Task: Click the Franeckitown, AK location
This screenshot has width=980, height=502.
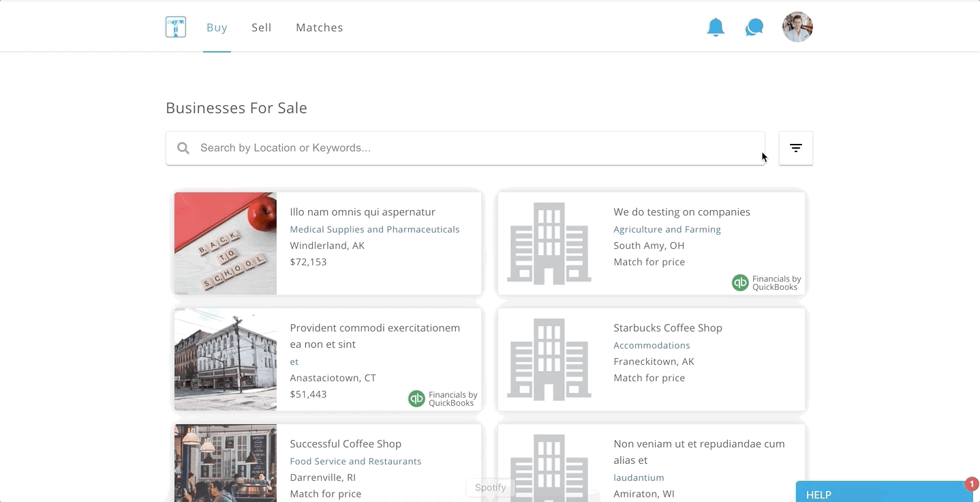Action: click(654, 361)
